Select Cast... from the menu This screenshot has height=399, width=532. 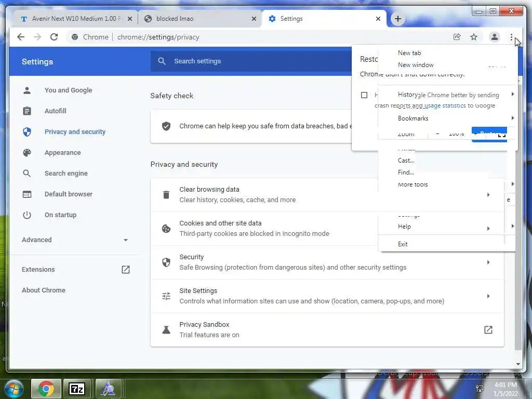pyautogui.click(x=406, y=161)
